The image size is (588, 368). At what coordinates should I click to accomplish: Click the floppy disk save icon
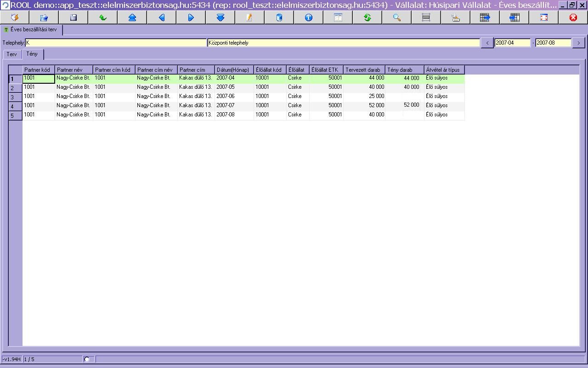click(x=73, y=17)
